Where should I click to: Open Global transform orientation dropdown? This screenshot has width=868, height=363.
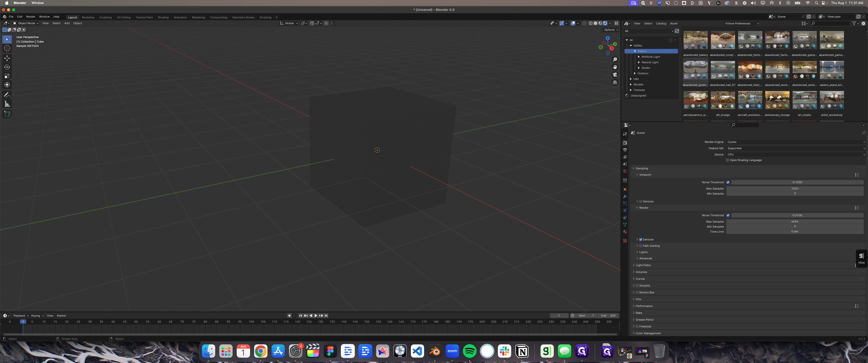tap(289, 23)
